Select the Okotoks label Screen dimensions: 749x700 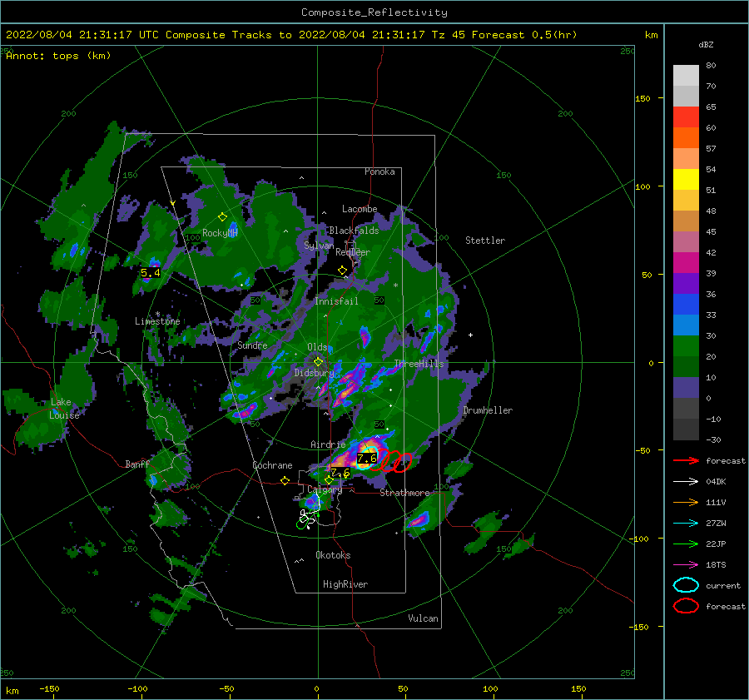(333, 555)
